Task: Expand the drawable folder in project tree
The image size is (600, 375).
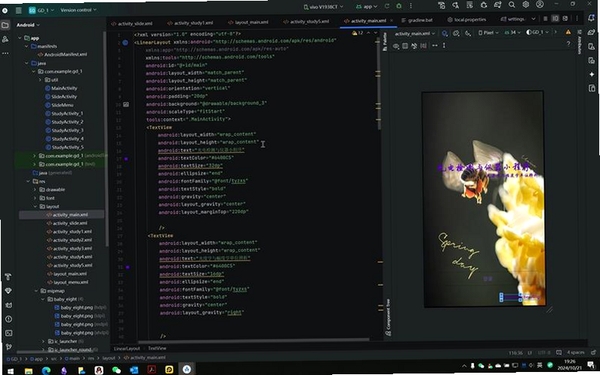Action: click(35, 190)
